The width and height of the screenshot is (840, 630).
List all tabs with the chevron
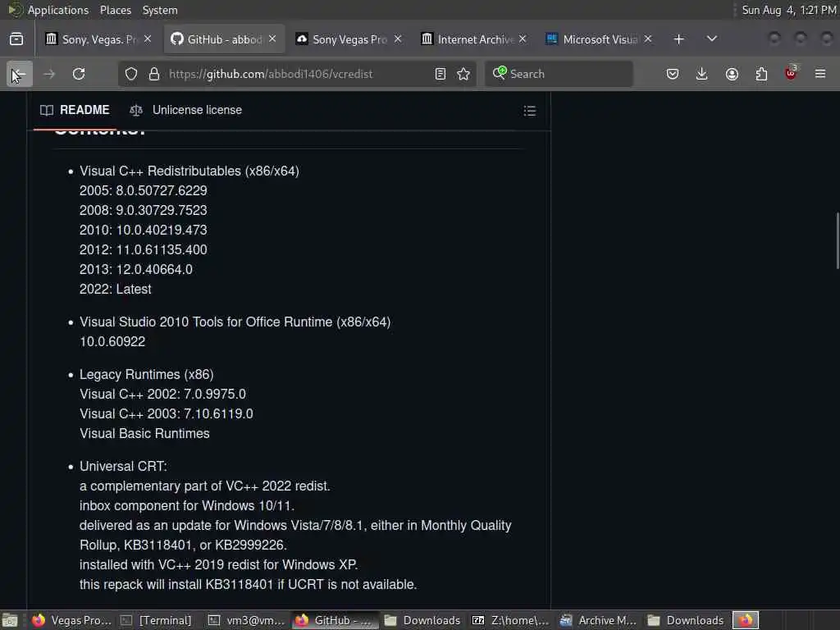coord(712,39)
